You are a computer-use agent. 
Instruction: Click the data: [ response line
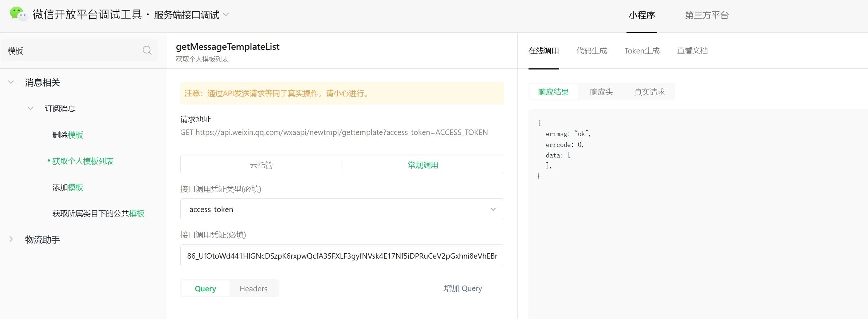tap(558, 155)
